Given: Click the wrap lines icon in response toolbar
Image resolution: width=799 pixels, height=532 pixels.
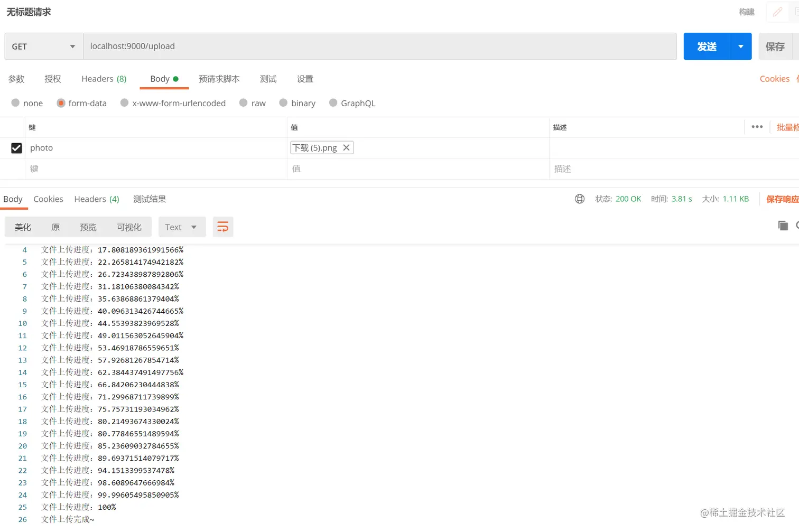Looking at the screenshot, I should click(x=223, y=227).
